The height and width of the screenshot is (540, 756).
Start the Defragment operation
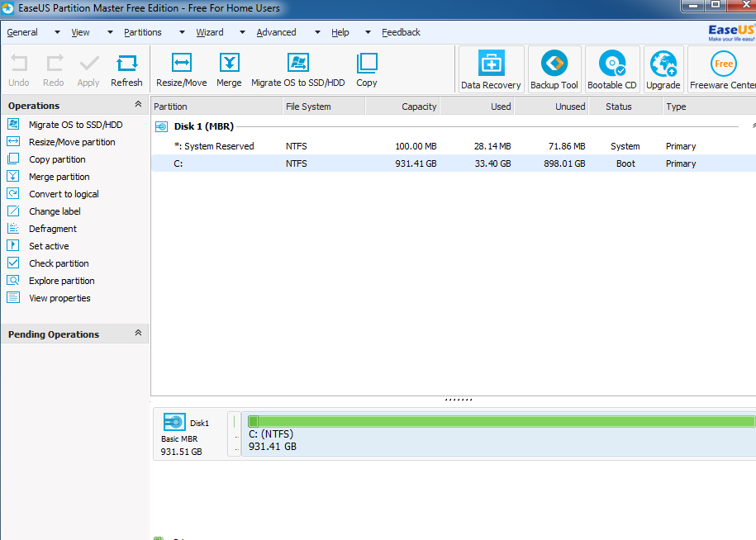pyautogui.click(x=53, y=229)
